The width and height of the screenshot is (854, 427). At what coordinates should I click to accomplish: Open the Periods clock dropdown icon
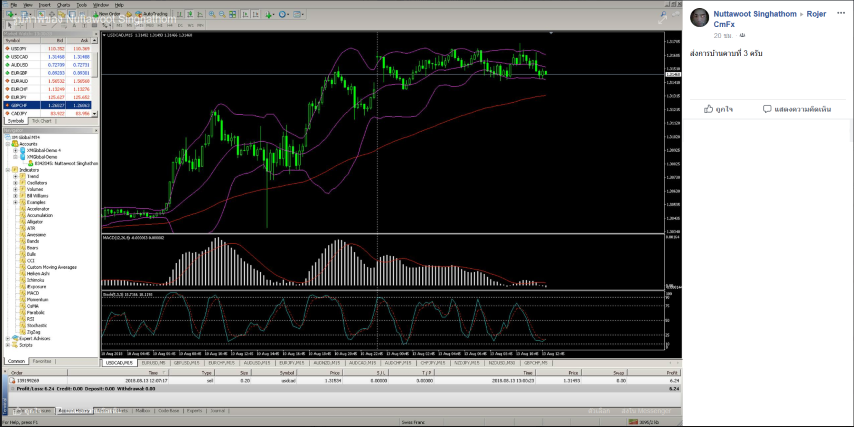[x=284, y=14]
